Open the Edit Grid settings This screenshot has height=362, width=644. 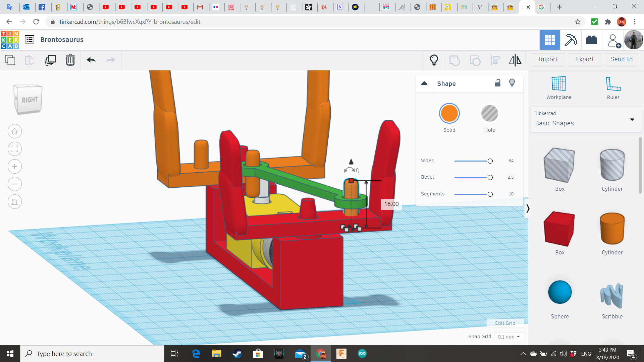(505, 323)
